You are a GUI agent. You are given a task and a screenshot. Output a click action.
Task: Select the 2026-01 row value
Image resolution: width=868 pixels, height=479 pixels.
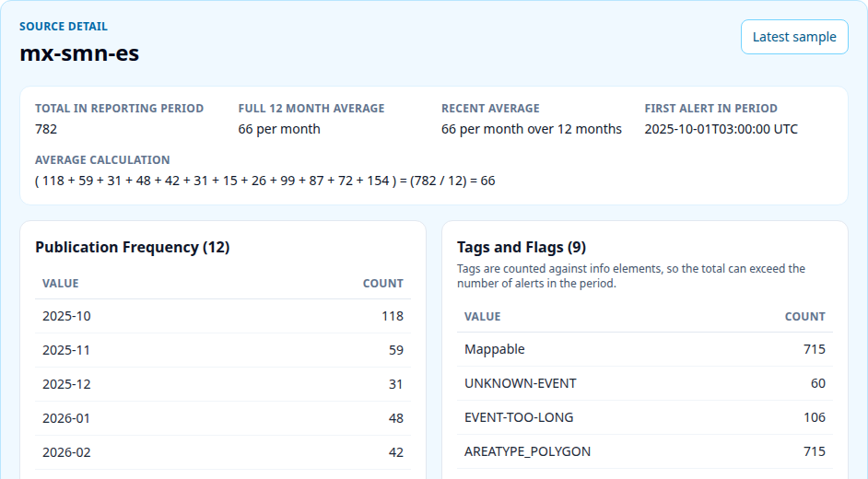(x=65, y=418)
